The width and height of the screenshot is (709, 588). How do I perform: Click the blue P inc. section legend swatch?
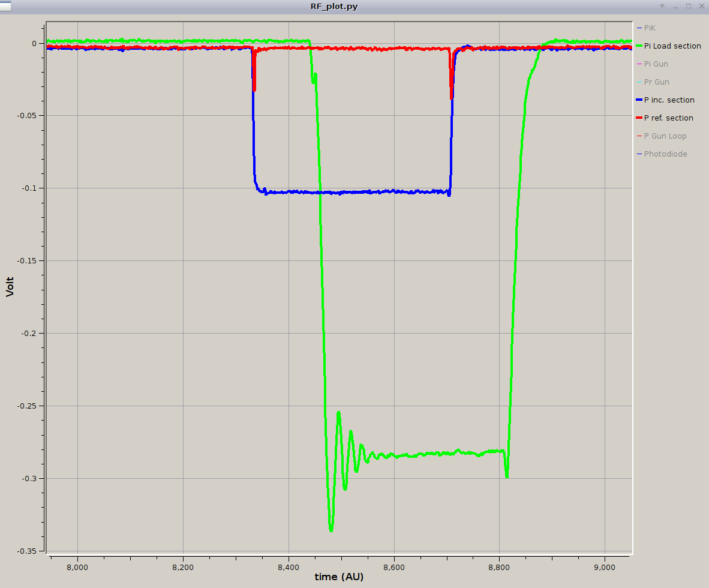(639, 100)
